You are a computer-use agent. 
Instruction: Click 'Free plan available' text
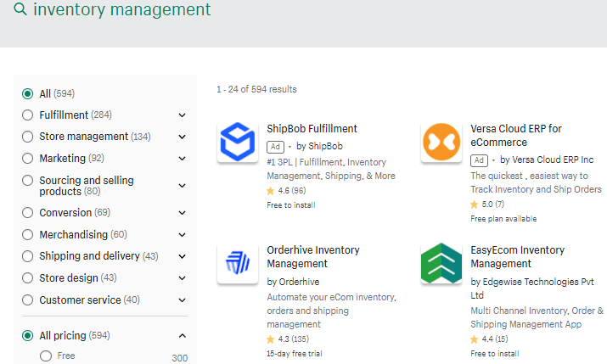tap(503, 219)
